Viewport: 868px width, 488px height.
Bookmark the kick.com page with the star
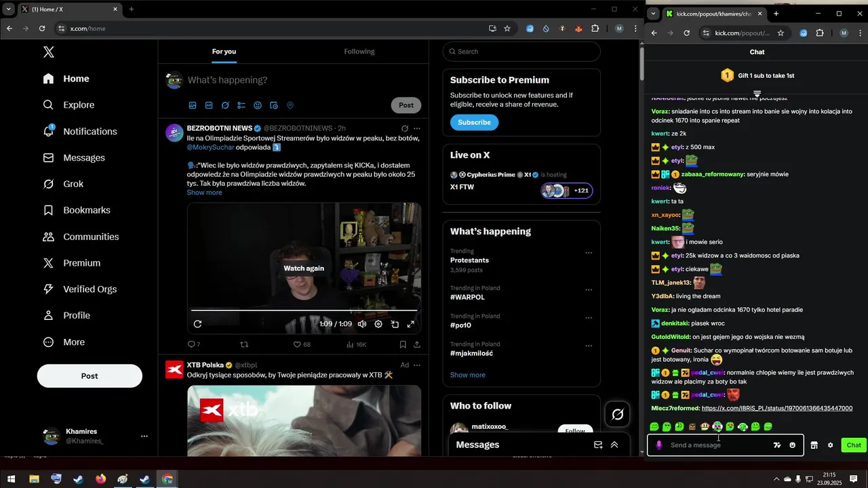pyautogui.click(x=781, y=33)
